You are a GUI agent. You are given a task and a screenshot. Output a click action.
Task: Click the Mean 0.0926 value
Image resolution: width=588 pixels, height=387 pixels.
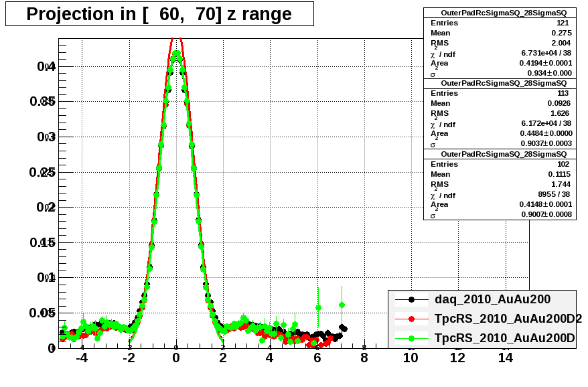click(x=559, y=103)
